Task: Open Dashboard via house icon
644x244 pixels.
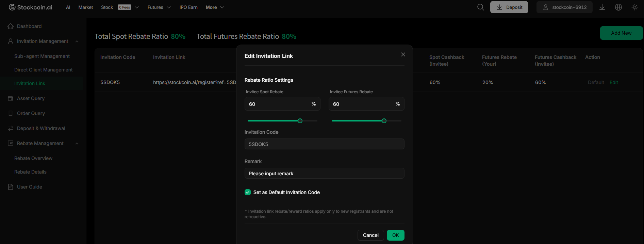Action: click(x=11, y=26)
